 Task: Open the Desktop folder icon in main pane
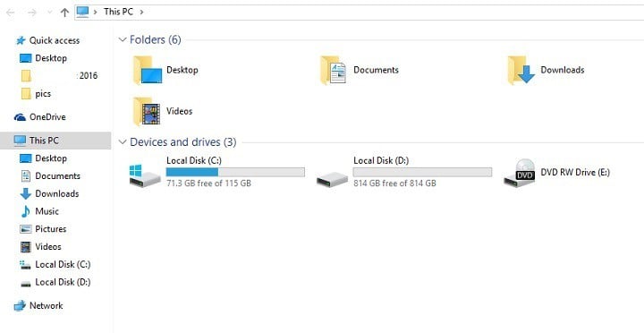click(147, 71)
